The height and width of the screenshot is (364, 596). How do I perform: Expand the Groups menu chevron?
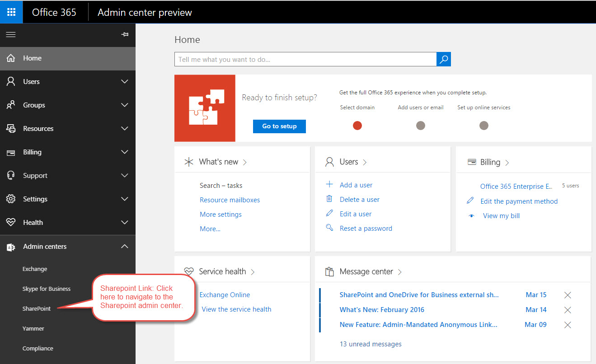[x=125, y=105]
